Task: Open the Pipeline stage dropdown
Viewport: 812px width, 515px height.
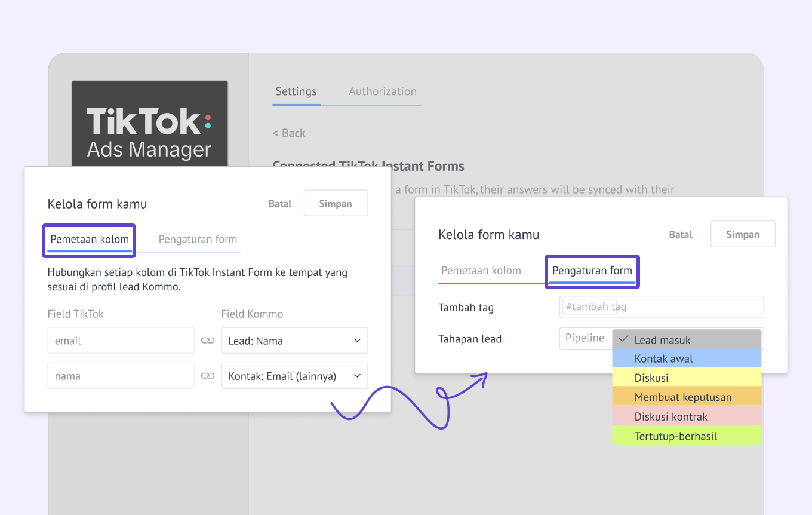Action: click(x=585, y=338)
